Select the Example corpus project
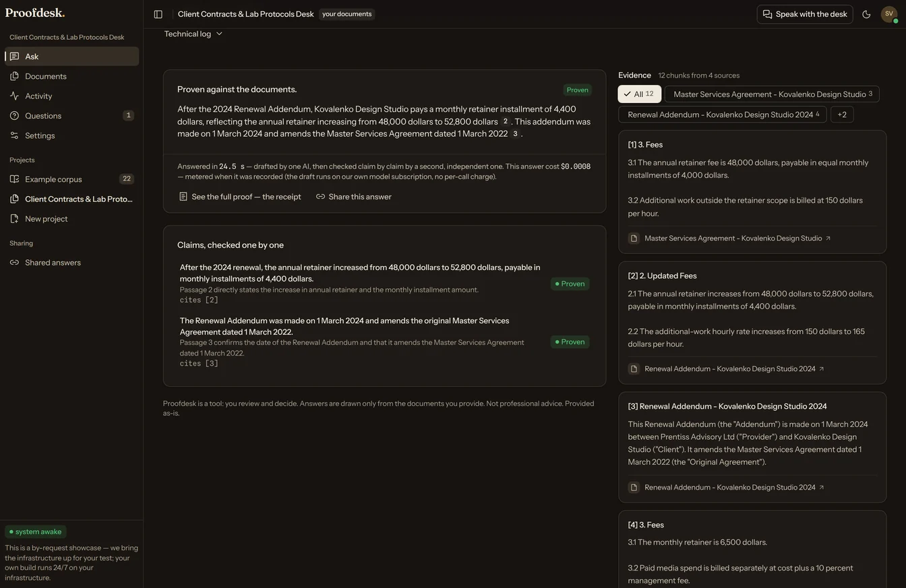This screenshot has height=588, width=906. click(72, 179)
